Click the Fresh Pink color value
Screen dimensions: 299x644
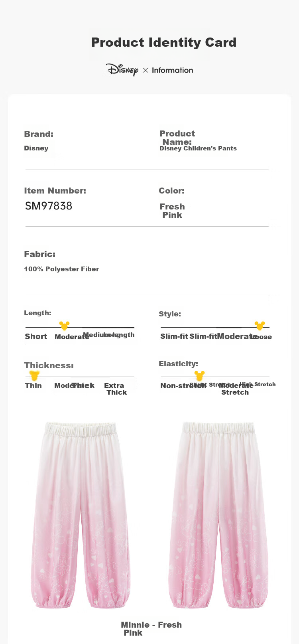tap(172, 211)
